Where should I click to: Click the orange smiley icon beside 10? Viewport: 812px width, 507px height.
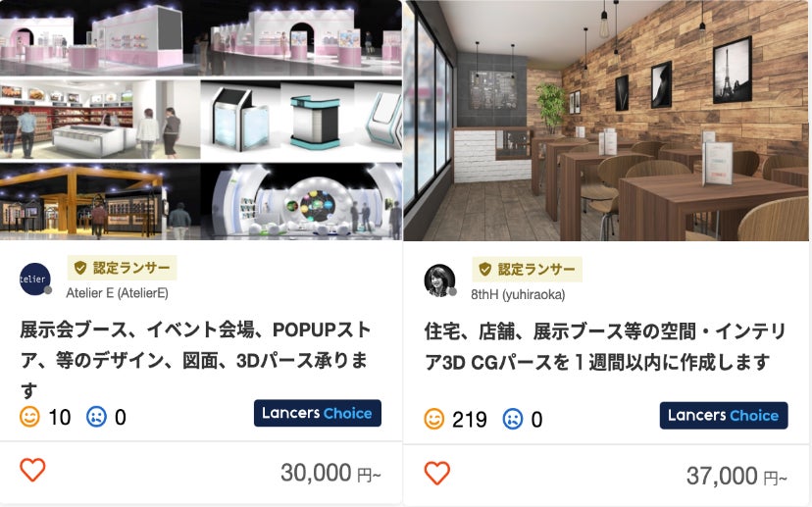[x=29, y=417]
